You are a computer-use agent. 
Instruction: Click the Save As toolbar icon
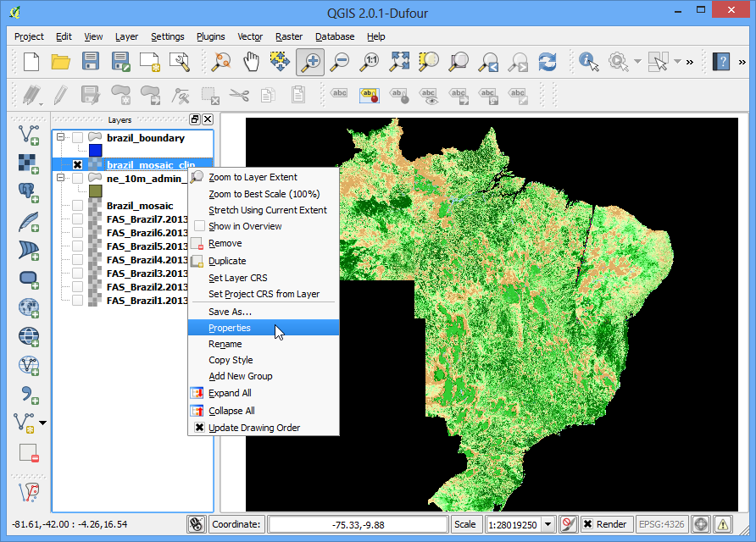pyautogui.click(x=120, y=62)
